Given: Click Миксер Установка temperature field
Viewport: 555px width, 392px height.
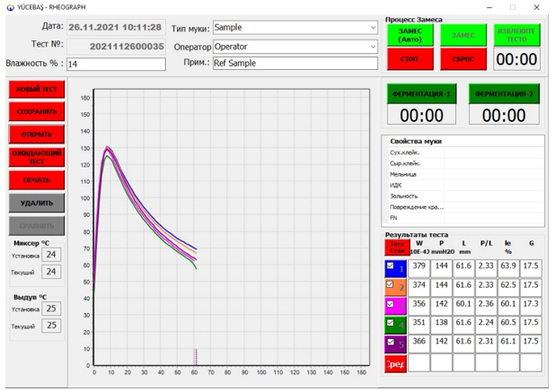Looking at the screenshot, I should coord(51,255).
